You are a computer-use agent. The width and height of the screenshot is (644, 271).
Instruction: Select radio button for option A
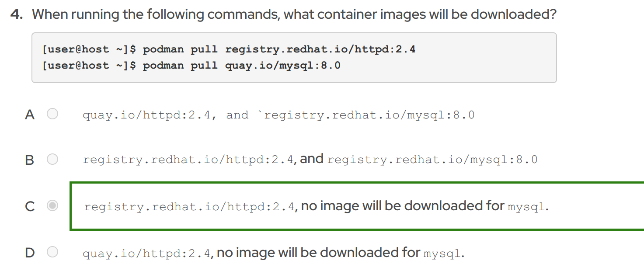(52, 114)
